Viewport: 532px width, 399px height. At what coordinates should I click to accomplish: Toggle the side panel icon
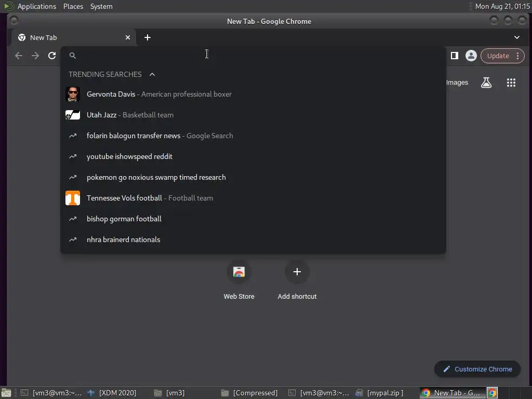click(x=455, y=56)
